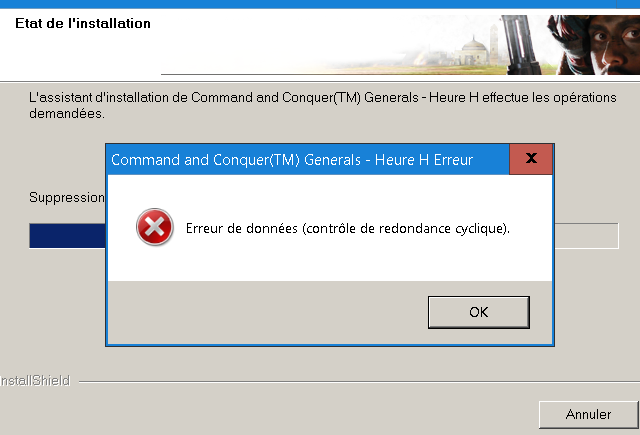This screenshot has width=640, height=435.
Task: Click the red error cross icon
Action: point(155,227)
